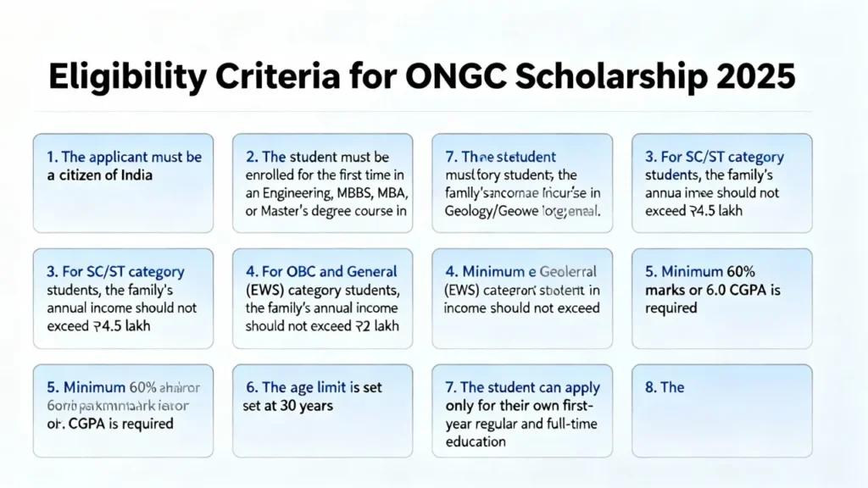Screen dimensions: 868x488
Task: Select the 'Minimum e Geolerral (EWS)' card
Action: (x=521, y=297)
